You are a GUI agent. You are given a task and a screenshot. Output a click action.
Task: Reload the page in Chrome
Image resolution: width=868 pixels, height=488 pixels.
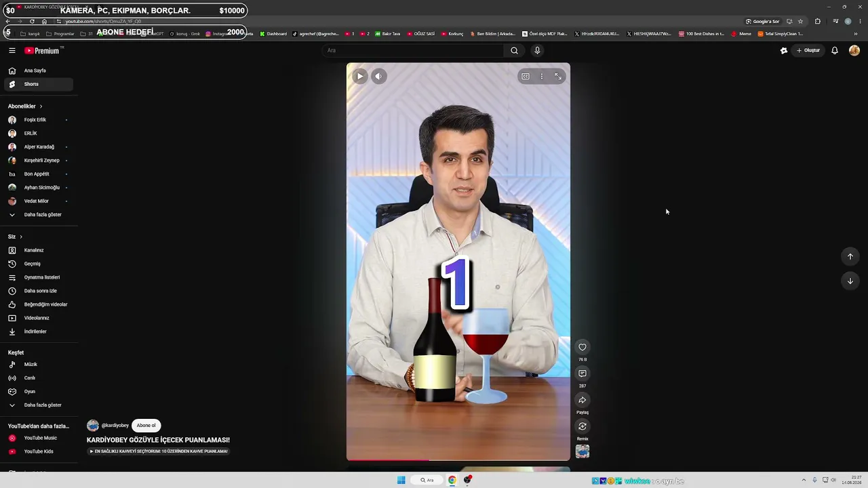click(x=32, y=22)
